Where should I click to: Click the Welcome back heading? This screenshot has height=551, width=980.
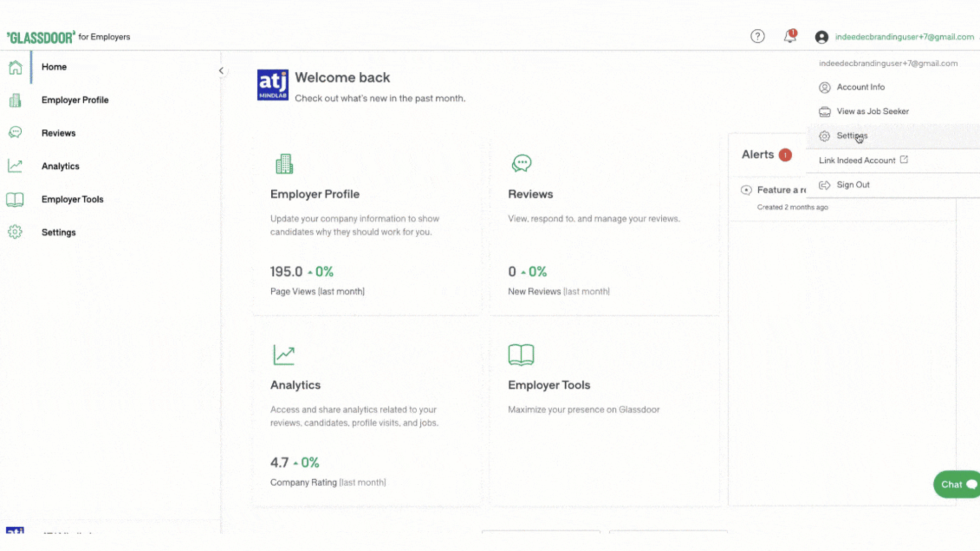pyautogui.click(x=342, y=77)
